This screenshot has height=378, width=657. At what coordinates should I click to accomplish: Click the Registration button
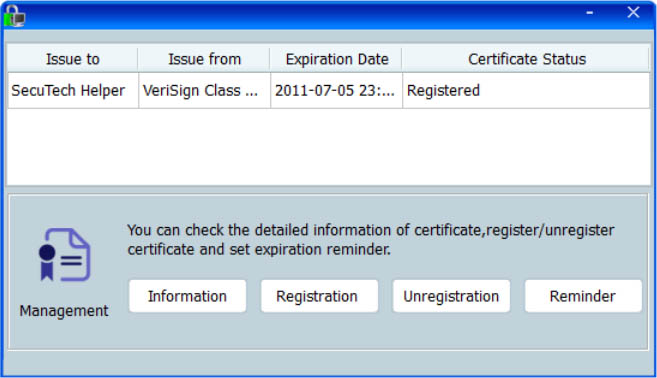[319, 296]
